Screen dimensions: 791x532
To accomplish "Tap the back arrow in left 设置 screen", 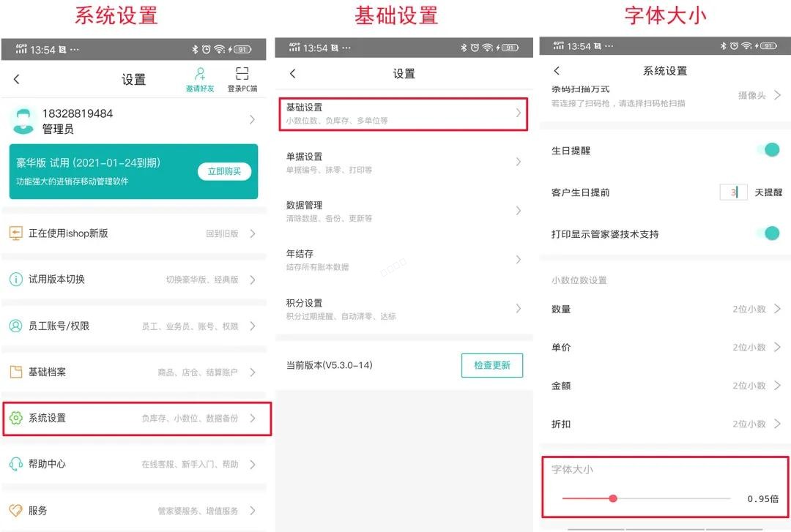I will pyautogui.click(x=17, y=79).
